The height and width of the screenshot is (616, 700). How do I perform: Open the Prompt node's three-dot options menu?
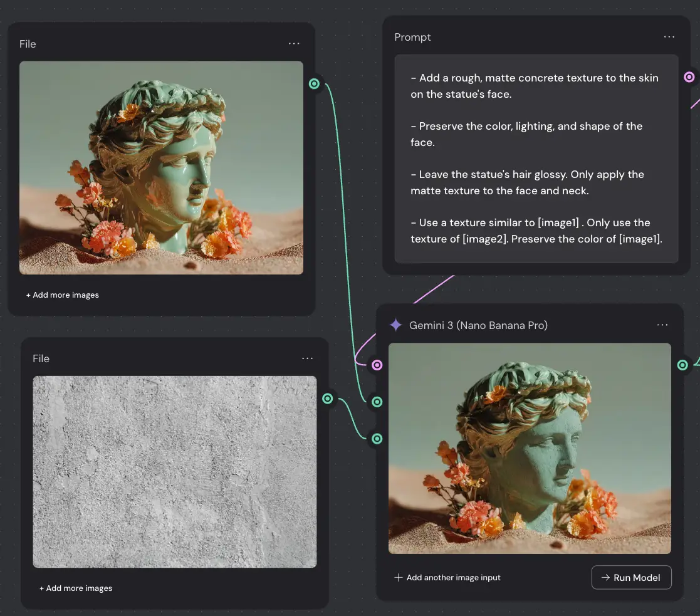(669, 37)
